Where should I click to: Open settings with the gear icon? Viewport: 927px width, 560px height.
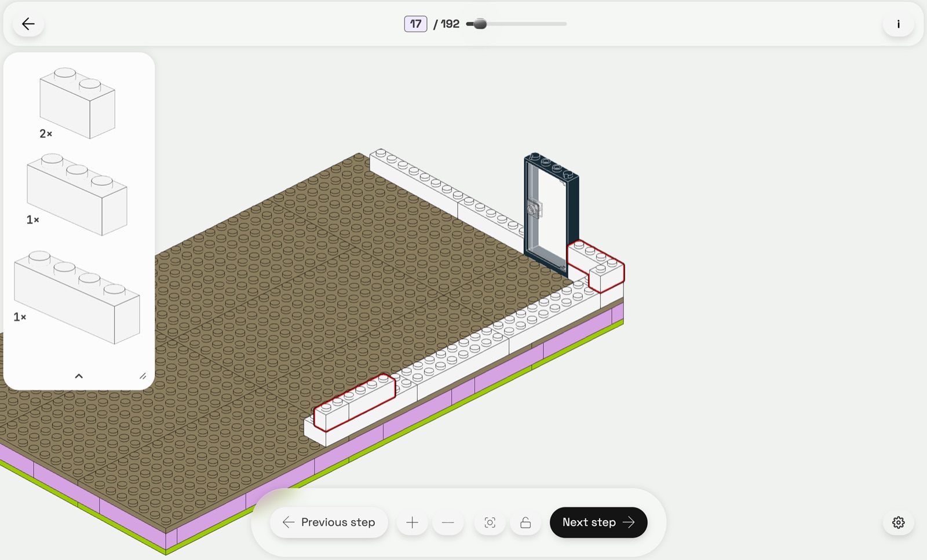pyautogui.click(x=898, y=522)
